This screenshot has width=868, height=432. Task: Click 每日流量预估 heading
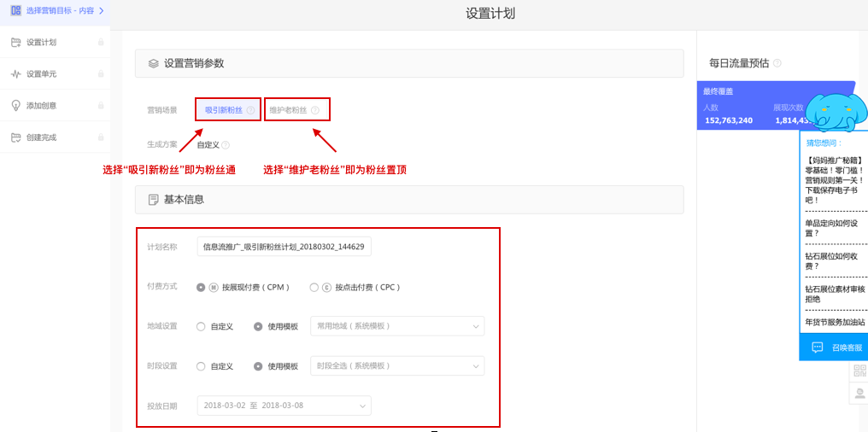click(739, 63)
